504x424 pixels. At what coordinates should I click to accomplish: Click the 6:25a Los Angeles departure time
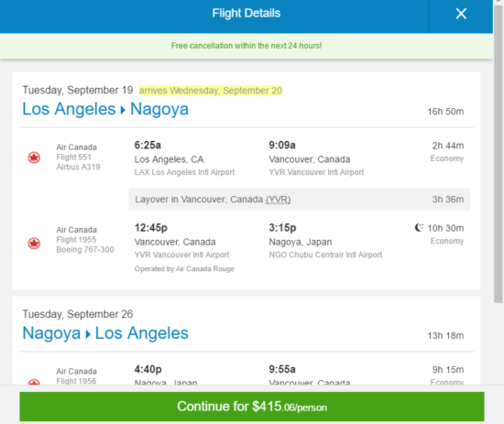point(148,146)
